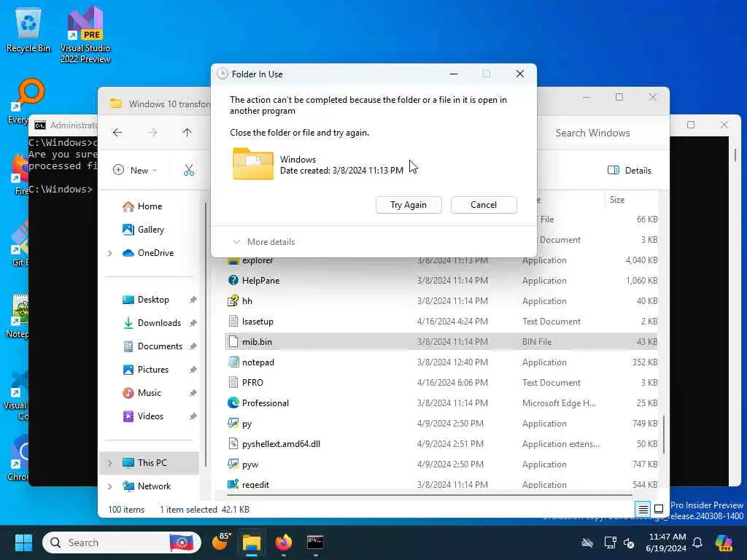The width and height of the screenshot is (747, 560).
Task: Select the pyshellext.amd64.dll file
Action: (x=281, y=444)
